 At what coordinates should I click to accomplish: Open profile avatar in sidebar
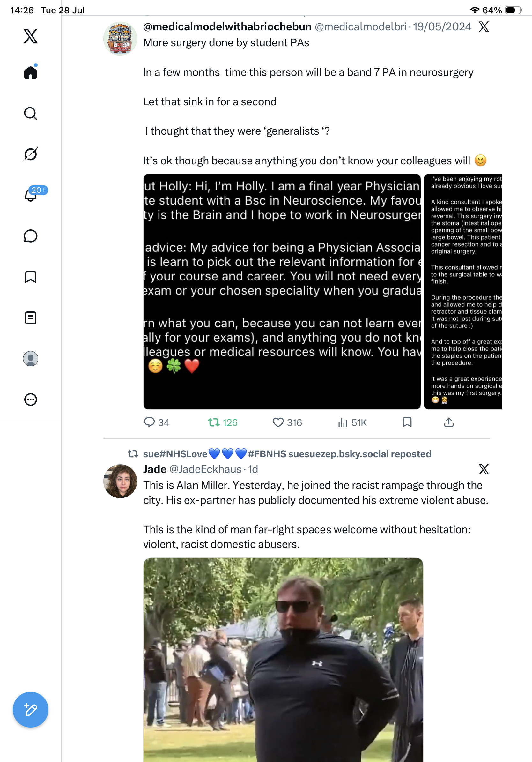tap(31, 358)
